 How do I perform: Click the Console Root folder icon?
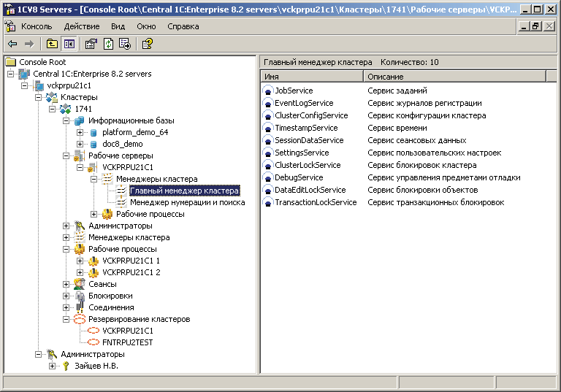(11, 62)
